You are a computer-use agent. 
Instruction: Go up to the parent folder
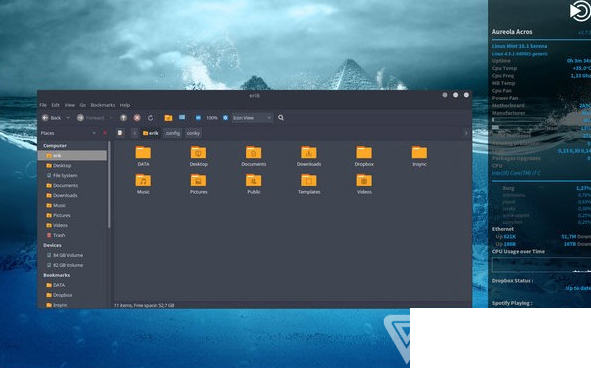coord(123,118)
